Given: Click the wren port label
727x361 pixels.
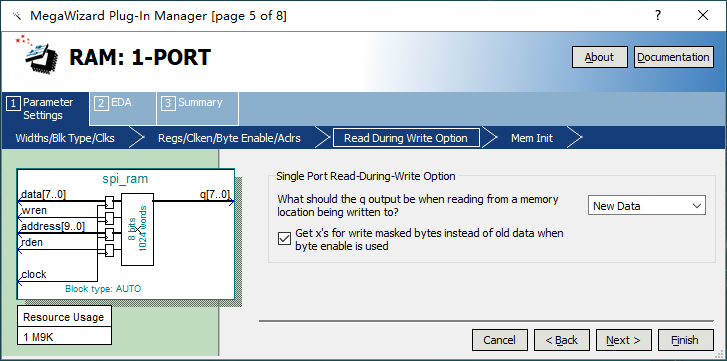Looking at the screenshot, I should click(34, 211).
